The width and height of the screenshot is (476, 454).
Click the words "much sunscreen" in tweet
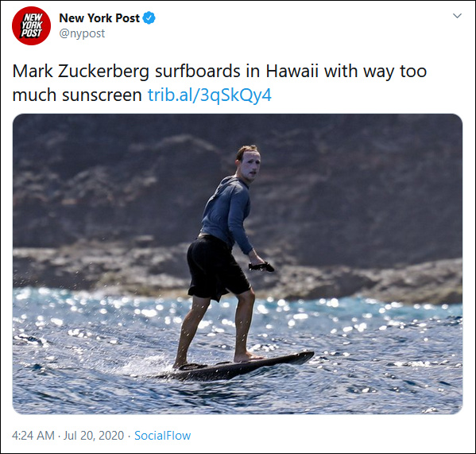pyautogui.click(x=77, y=95)
